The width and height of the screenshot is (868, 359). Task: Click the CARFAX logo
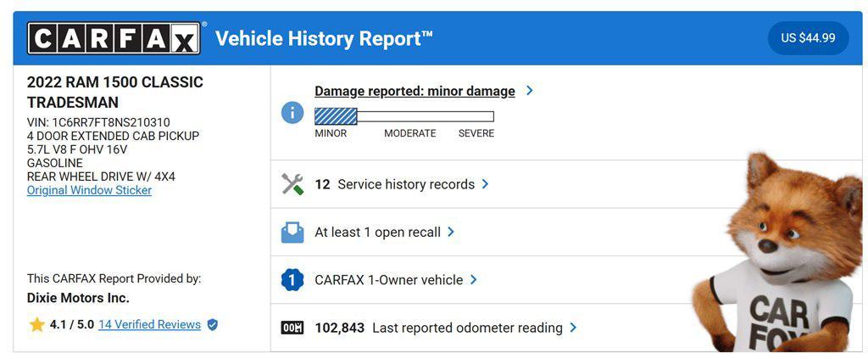point(114,38)
